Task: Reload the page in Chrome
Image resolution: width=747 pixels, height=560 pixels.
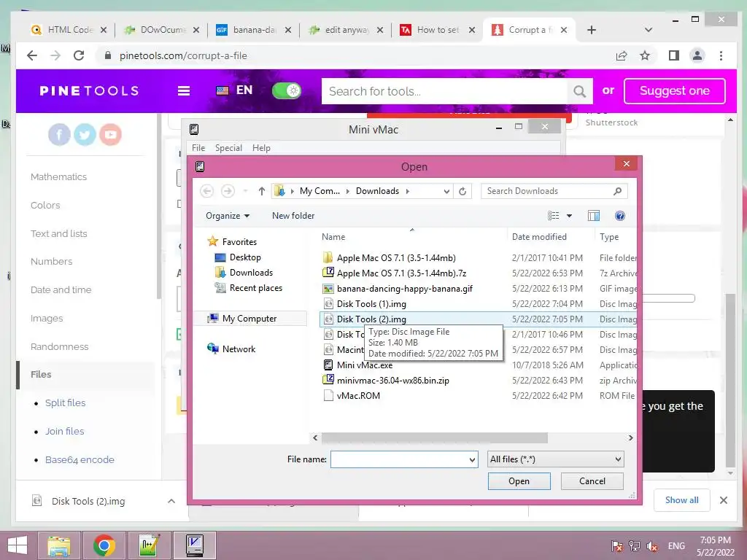Action: 79,55
